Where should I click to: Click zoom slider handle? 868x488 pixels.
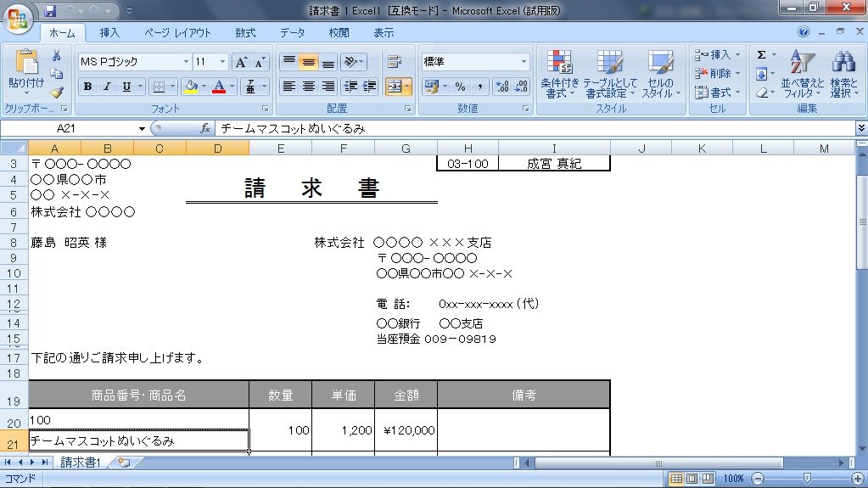(807, 478)
